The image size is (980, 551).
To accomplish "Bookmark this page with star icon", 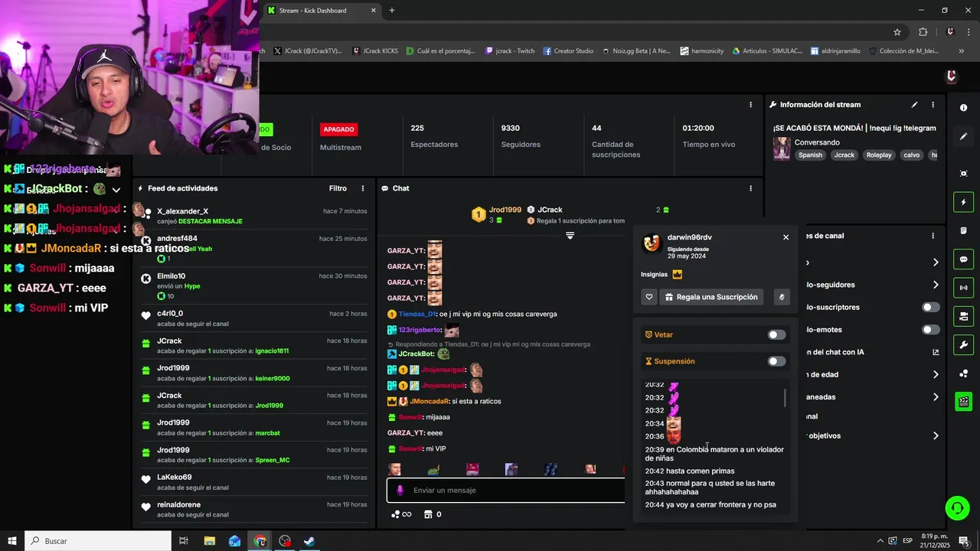I will click(897, 32).
